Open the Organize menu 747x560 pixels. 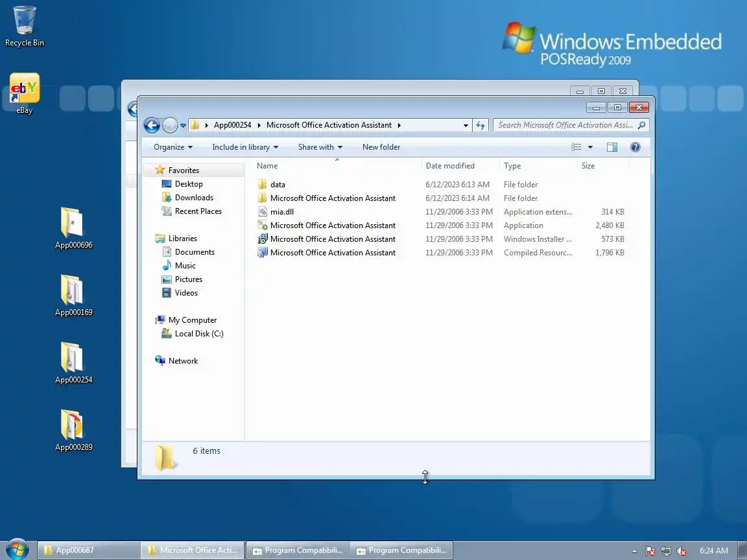click(x=173, y=147)
